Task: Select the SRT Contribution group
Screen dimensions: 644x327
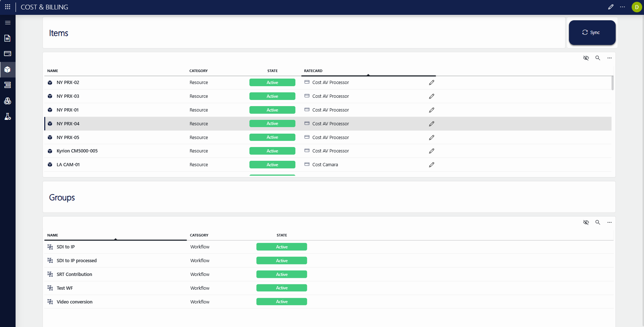Action: pyautogui.click(x=74, y=274)
